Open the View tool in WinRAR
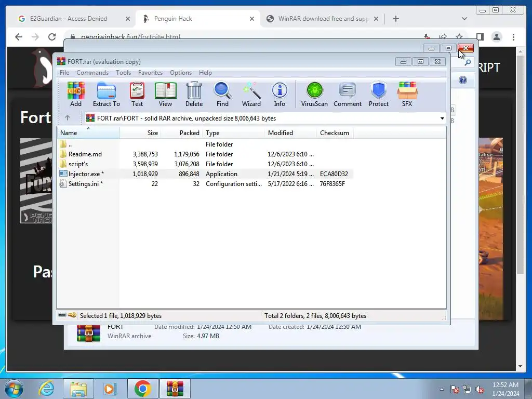The height and width of the screenshot is (399, 532). pos(166,95)
